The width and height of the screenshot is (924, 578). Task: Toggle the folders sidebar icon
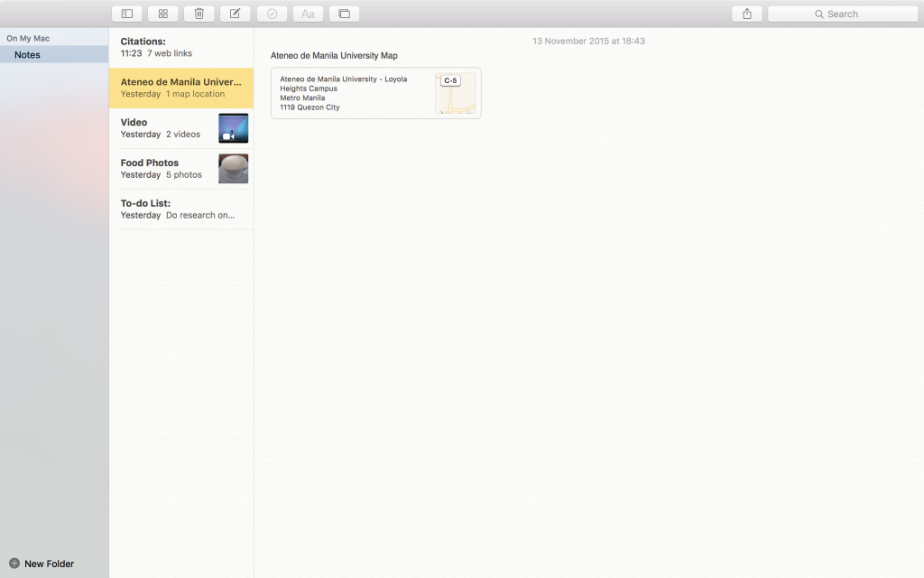(126, 14)
